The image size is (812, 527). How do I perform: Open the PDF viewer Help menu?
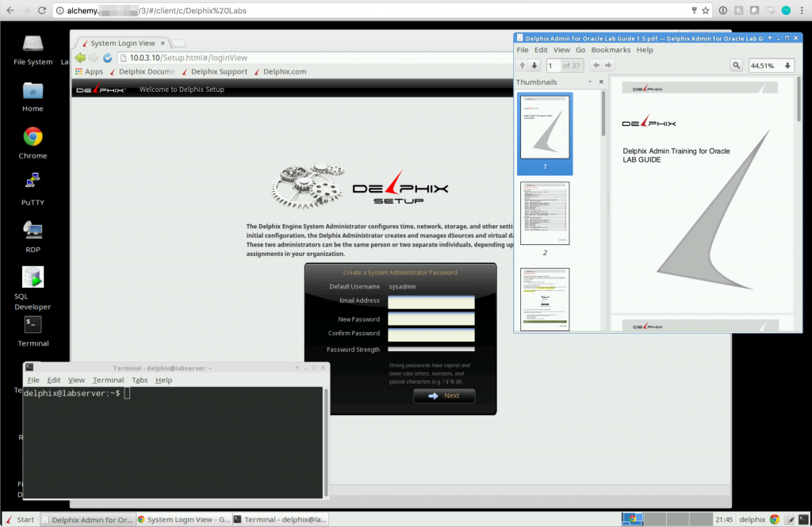pos(645,50)
